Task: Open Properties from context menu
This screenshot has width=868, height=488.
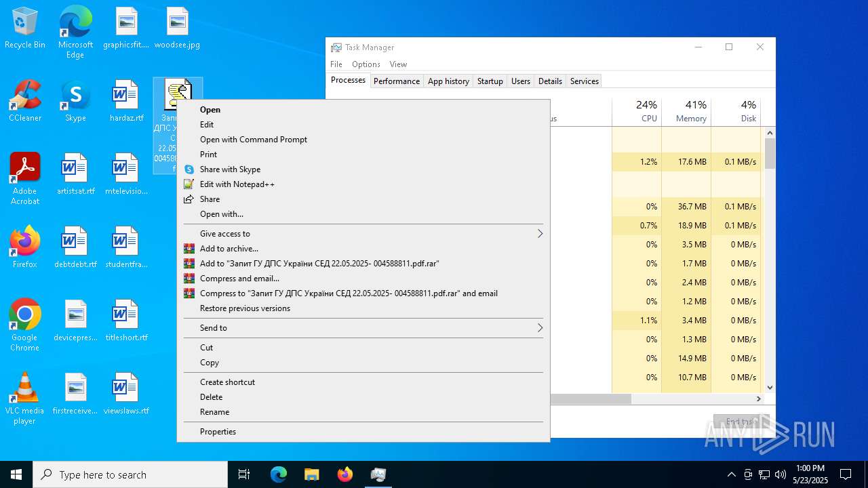Action: [x=363, y=432]
